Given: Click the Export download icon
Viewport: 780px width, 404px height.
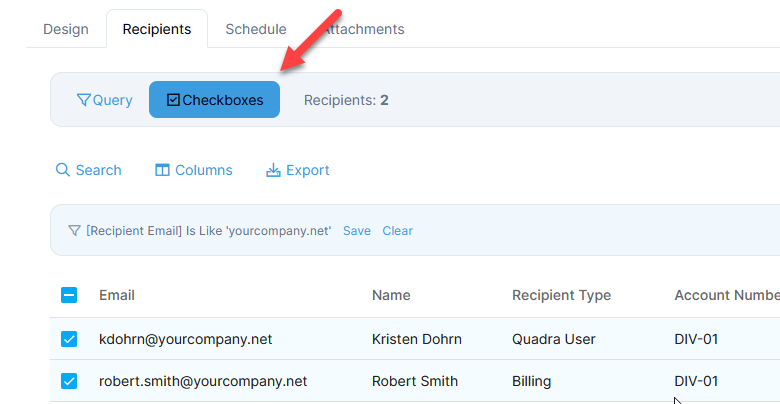Looking at the screenshot, I should (273, 170).
